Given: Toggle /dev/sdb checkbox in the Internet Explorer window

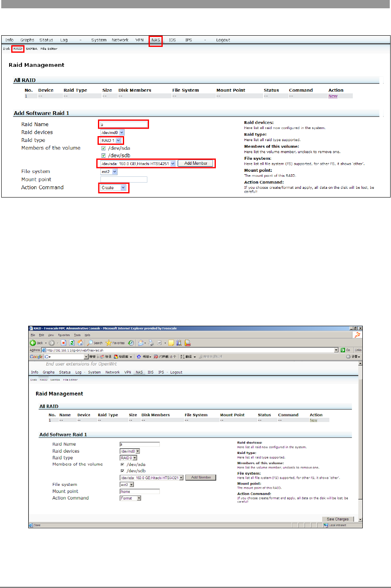Looking at the screenshot, I should (x=122, y=471).
